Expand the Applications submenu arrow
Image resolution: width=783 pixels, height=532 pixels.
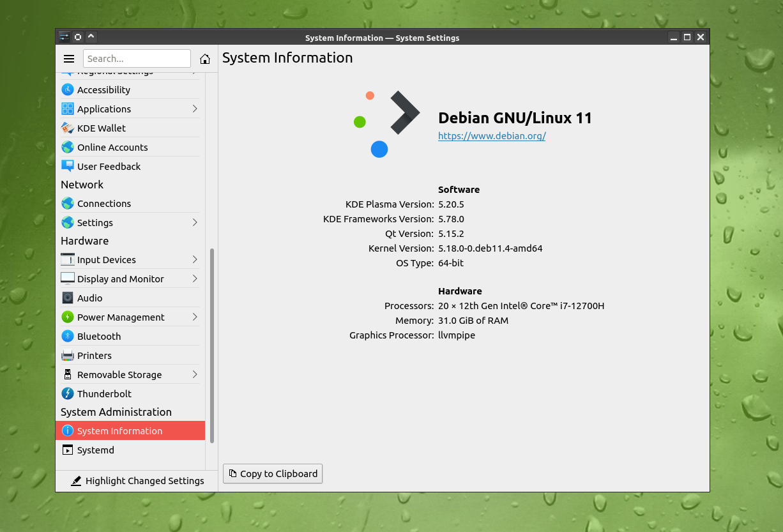tap(195, 109)
